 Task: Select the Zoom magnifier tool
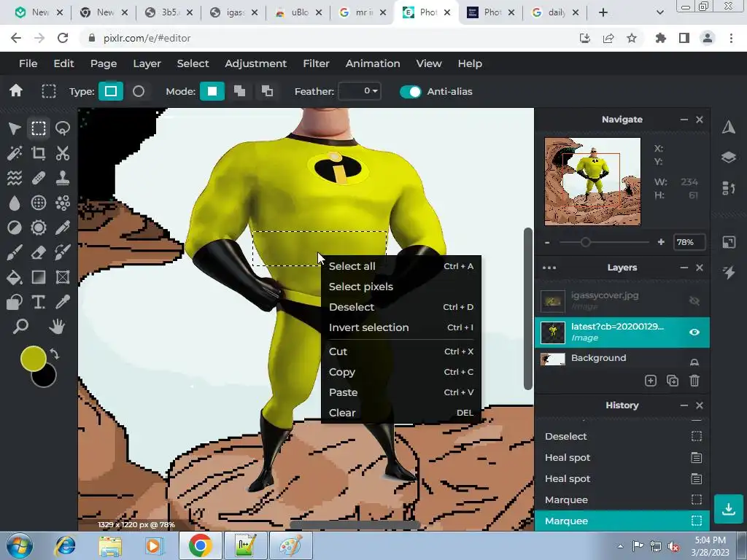point(20,327)
